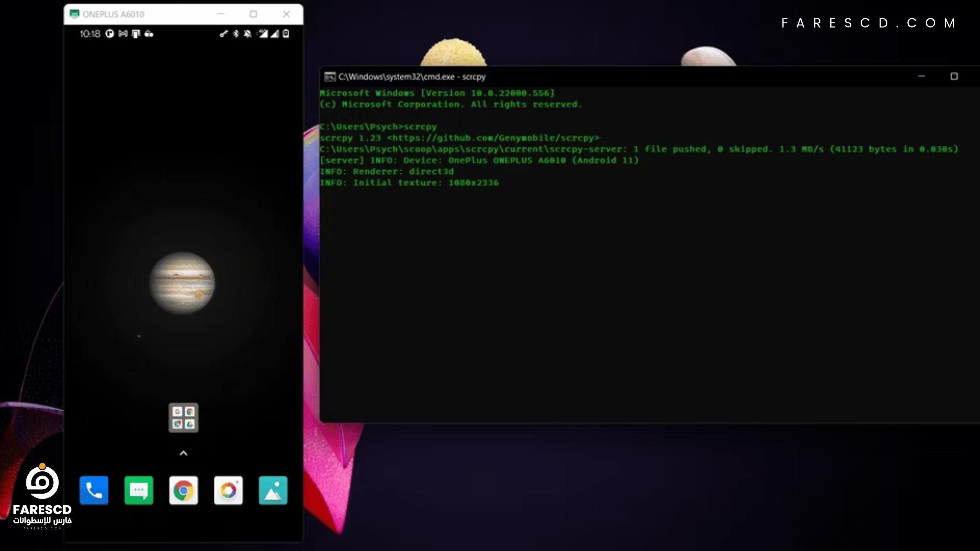Click the scrcpy GitHub URL line
980x551 pixels.
459,138
